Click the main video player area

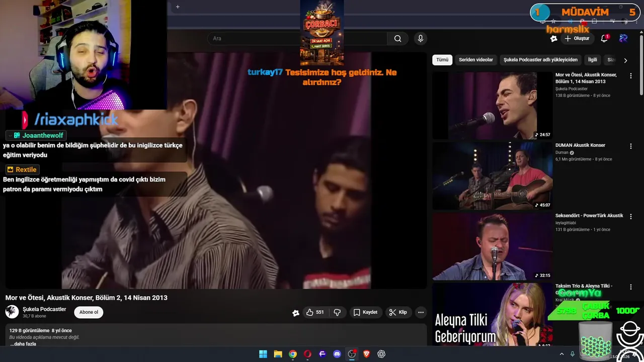[x=216, y=171]
